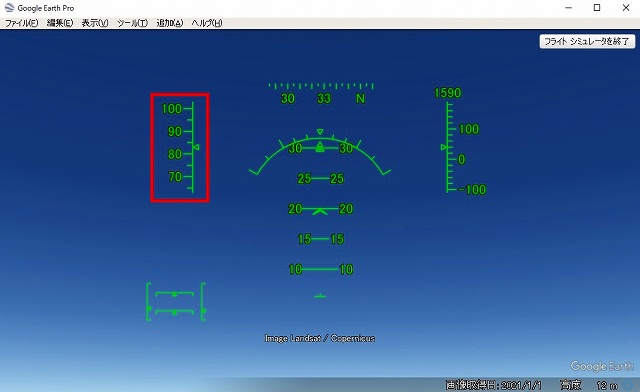This screenshot has width=640, height=392.
Task: Click the 1590 altitude readout
Action: click(447, 93)
